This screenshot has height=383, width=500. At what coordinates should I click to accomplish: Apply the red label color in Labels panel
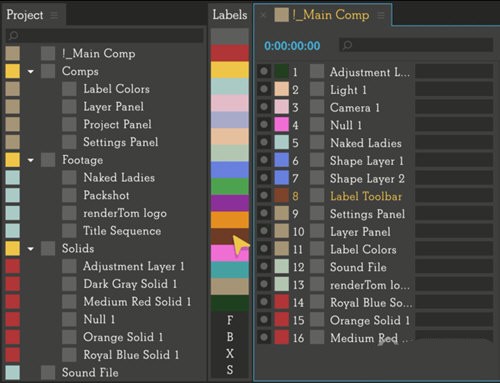pyautogui.click(x=230, y=53)
